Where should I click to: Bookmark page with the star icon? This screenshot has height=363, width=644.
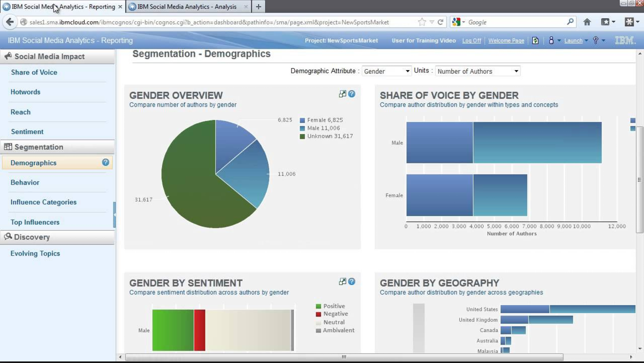422,22
